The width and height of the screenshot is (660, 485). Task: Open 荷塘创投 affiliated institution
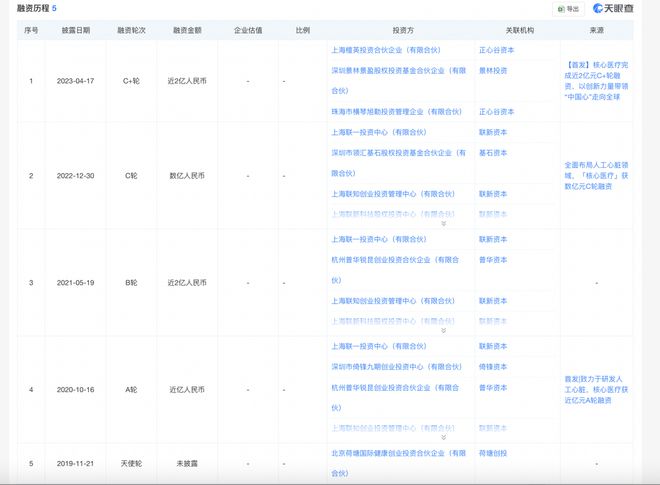coord(493,453)
